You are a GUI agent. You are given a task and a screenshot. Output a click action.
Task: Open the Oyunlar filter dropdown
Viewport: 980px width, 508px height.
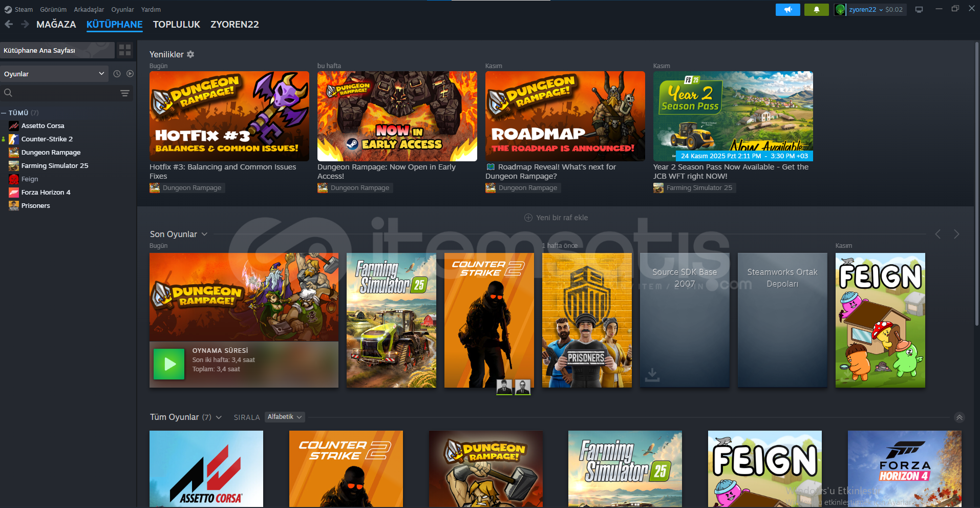point(54,74)
